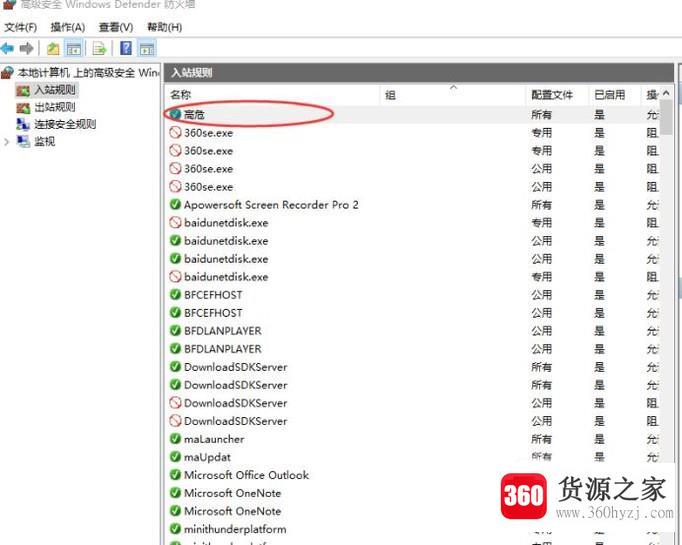The height and width of the screenshot is (545, 682).
Task: Select 入站规则 in the left tree
Action: tap(55, 90)
